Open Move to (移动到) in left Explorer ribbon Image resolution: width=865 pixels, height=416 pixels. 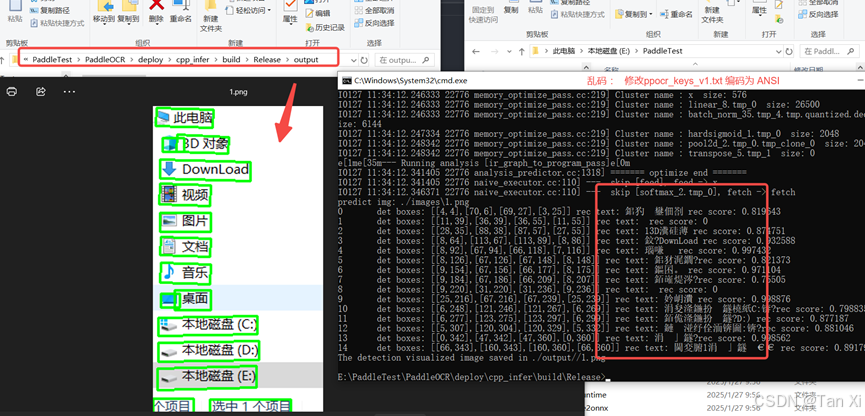pos(104,12)
